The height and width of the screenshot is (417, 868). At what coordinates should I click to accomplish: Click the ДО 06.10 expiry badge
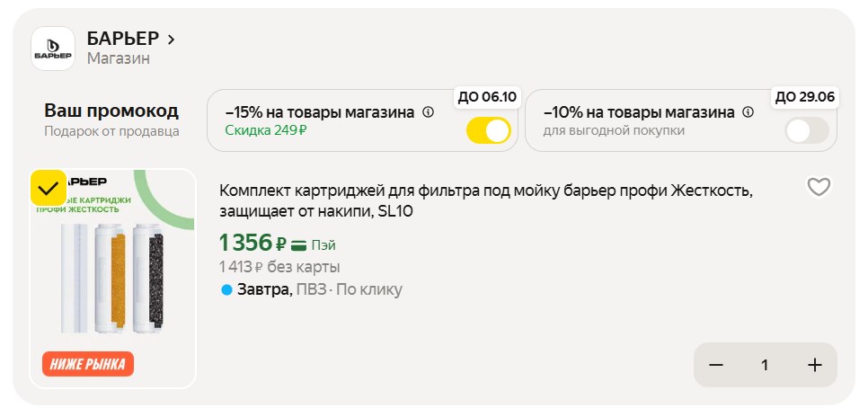(488, 97)
